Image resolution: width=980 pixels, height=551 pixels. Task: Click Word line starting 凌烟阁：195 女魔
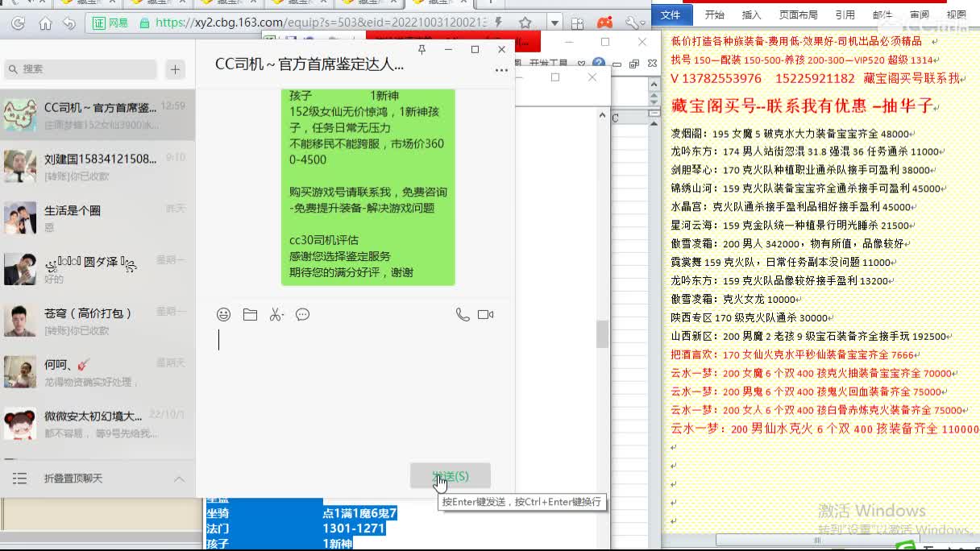coord(792,134)
